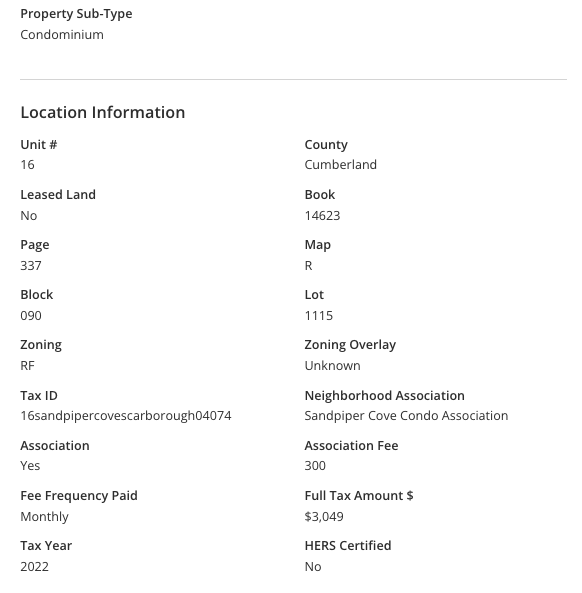Click the Map value R

pos(309,265)
